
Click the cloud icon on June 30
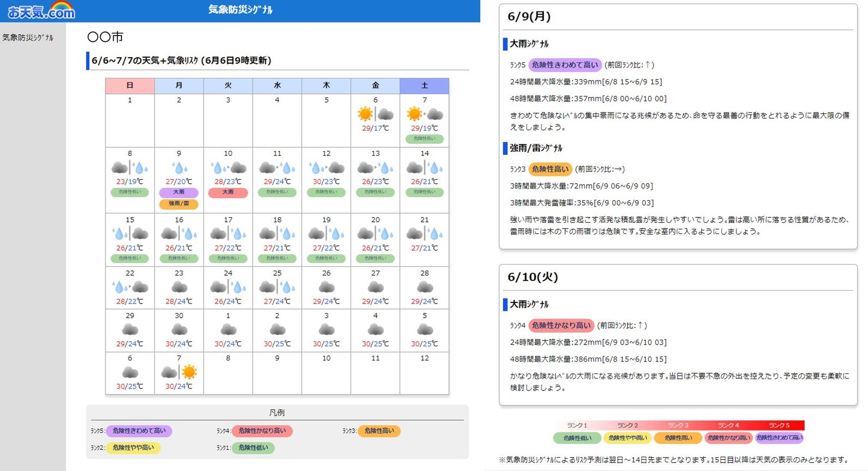(x=179, y=330)
